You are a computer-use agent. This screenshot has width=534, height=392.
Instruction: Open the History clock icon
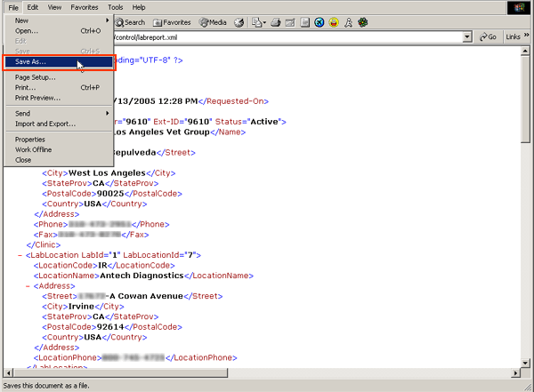click(239, 23)
